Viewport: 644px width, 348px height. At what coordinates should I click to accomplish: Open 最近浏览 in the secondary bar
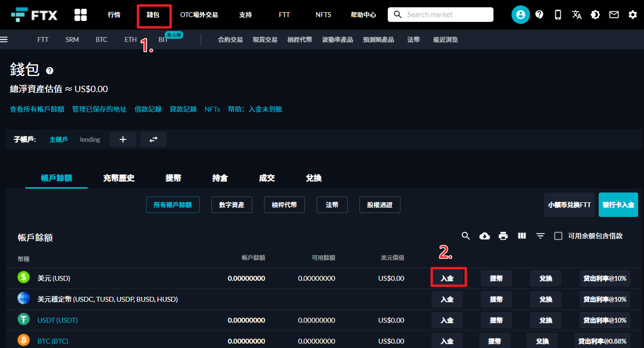click(445, 39)
